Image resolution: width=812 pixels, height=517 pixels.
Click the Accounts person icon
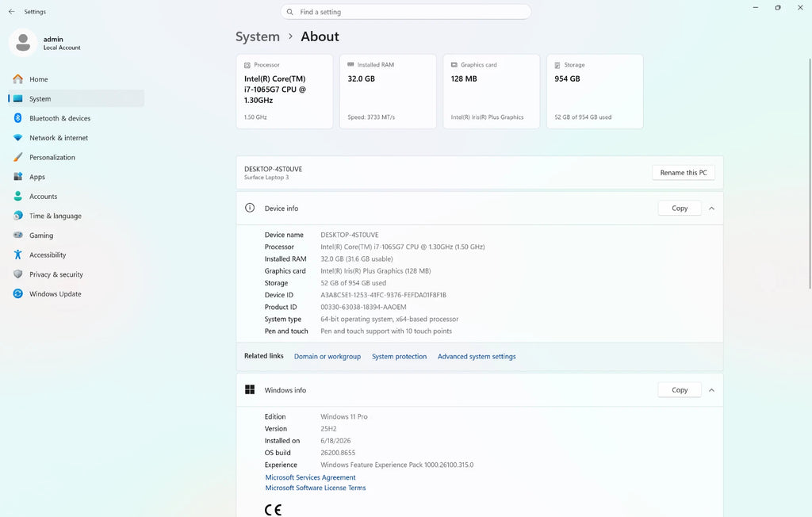coord(18,197)
